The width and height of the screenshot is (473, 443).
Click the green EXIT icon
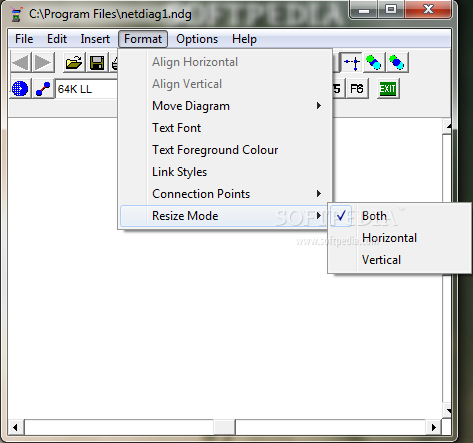tap(388, 89)
